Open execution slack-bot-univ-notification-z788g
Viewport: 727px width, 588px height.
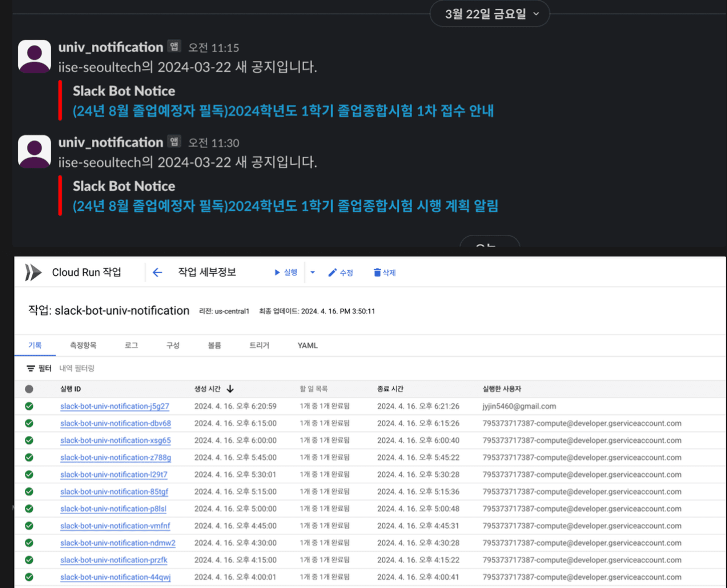[x=116, y=458]
